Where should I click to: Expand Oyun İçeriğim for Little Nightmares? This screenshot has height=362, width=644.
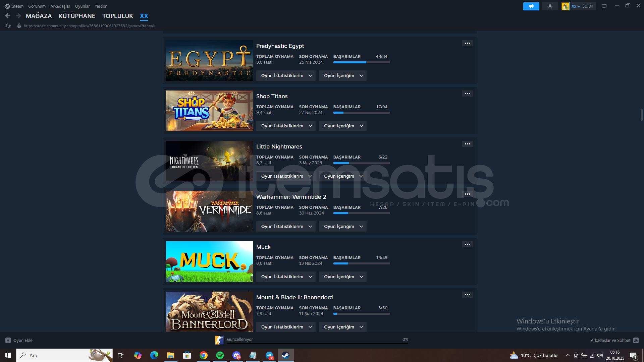click(x=342, y=176)
